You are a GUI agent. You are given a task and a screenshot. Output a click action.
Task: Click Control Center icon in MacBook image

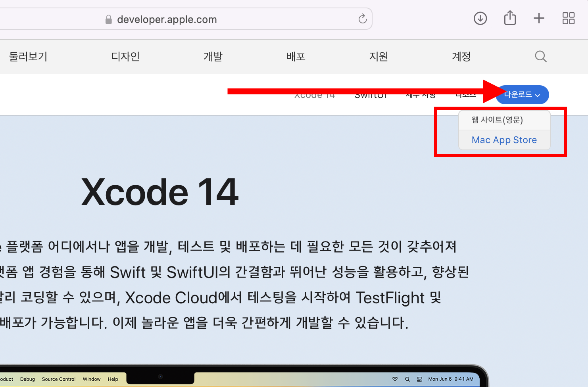(x=419, y=379)
